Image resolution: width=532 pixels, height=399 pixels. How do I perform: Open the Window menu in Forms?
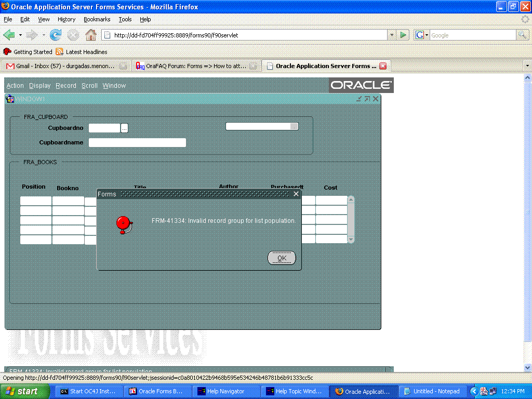click(x=114, y=86)
